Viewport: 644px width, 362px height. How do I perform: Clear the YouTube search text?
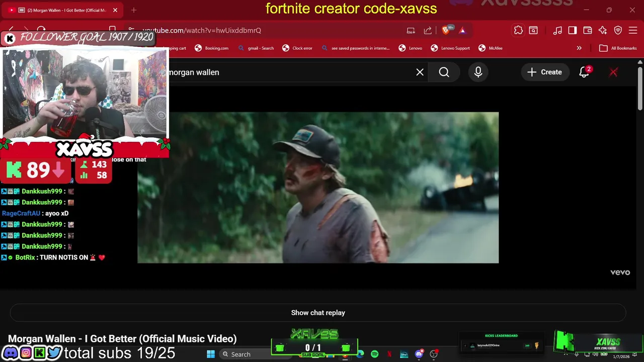[420, 72]
